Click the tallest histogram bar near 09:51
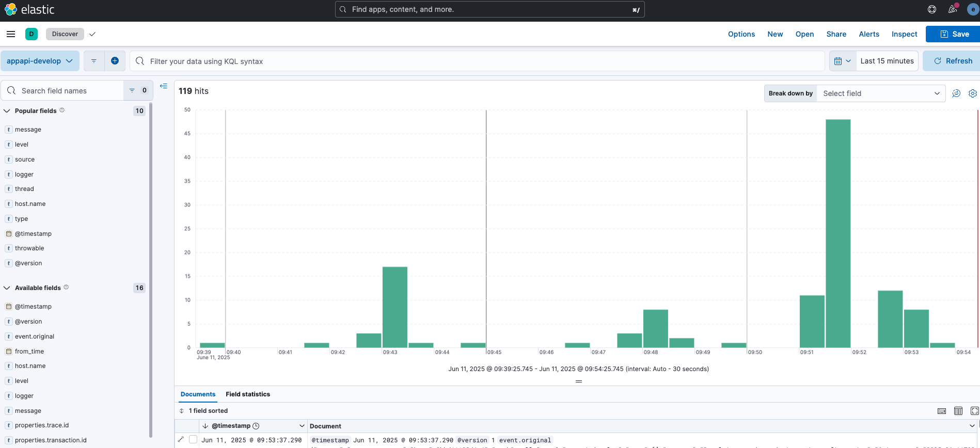This screenshot has height=448, width=980. click(838, 233)
